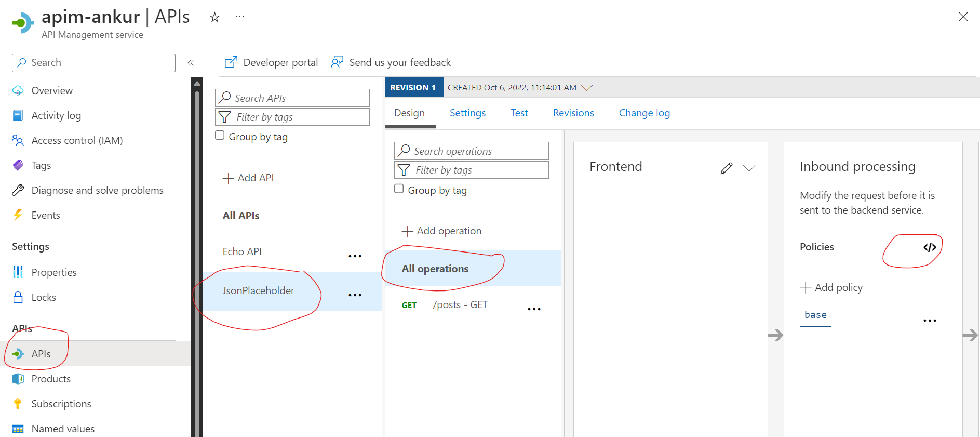Open the Inbound processing policy code editor
Screen dimensions: 980x437
tap(930, 247)
